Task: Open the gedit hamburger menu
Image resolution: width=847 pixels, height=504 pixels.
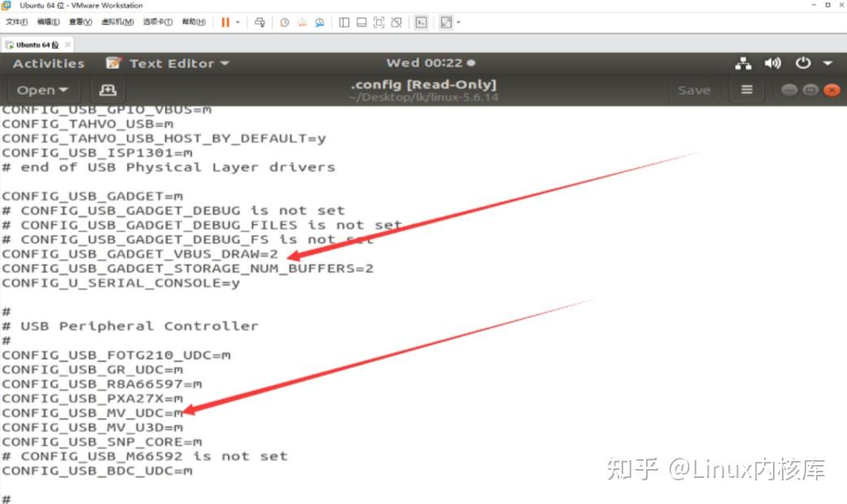Action: [x=746, y=89]
